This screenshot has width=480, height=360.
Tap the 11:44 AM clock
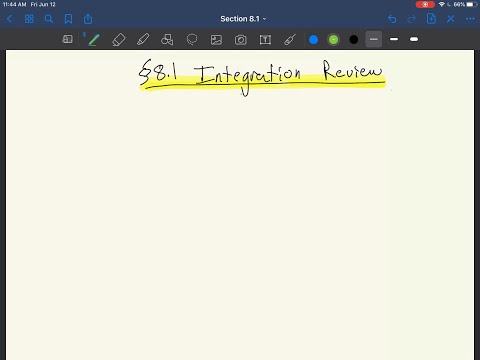coord(14,4)
